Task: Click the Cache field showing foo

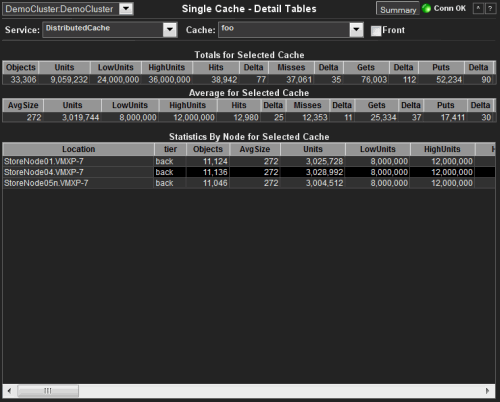Action: 284,30
